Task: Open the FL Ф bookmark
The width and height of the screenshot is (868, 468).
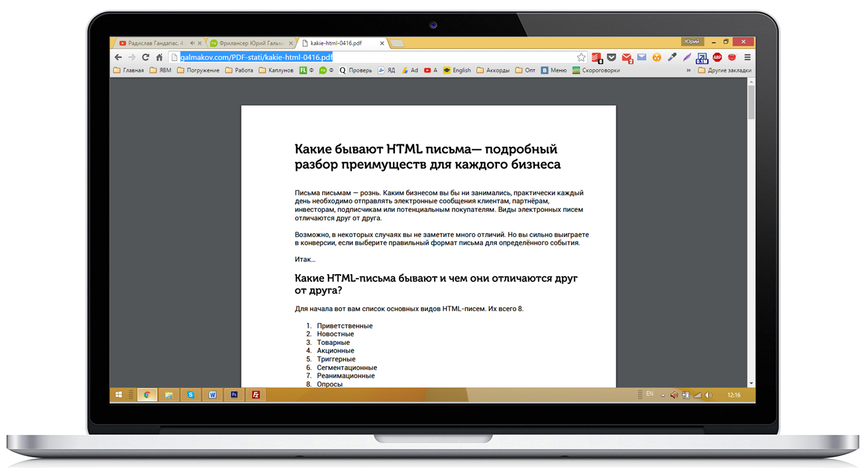Action: pyautogui.click(x=307, y=70)
